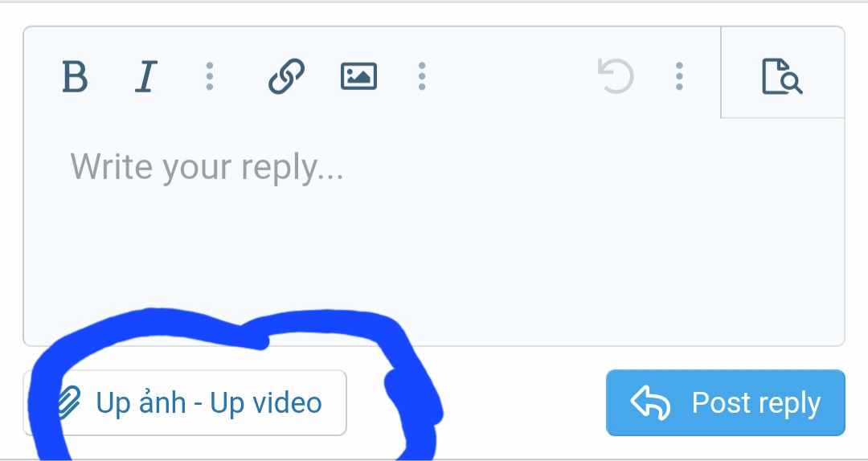Click the slanted I in editor toolbar

146,75
